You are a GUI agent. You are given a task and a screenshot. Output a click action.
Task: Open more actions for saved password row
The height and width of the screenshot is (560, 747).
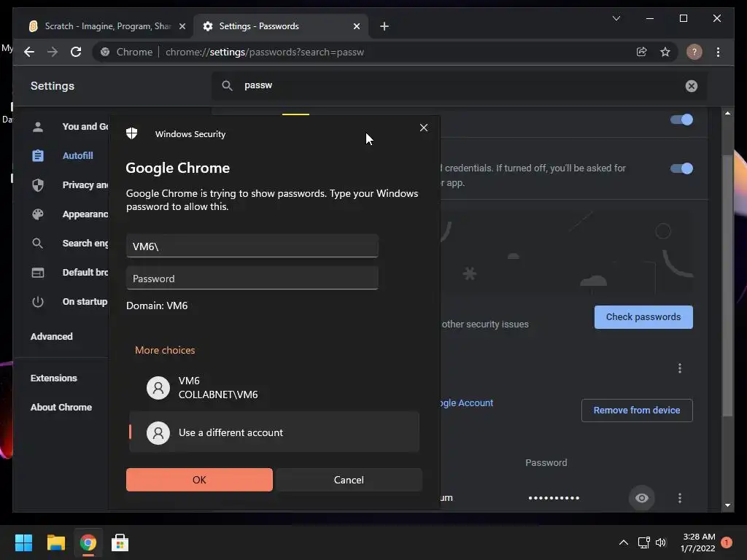[680, 498]
